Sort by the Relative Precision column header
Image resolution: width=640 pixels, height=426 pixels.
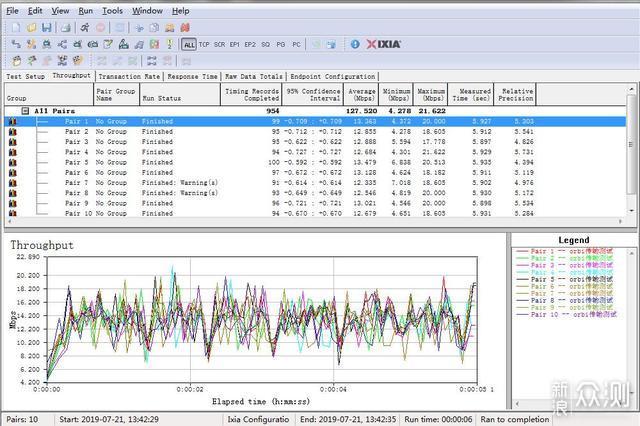(515, 95)
